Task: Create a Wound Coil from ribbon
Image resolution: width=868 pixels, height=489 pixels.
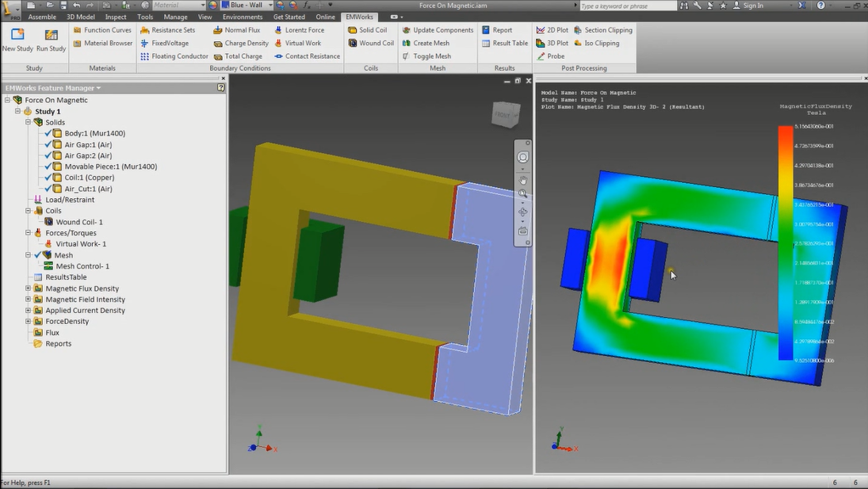Action: [x=371, y=43]
